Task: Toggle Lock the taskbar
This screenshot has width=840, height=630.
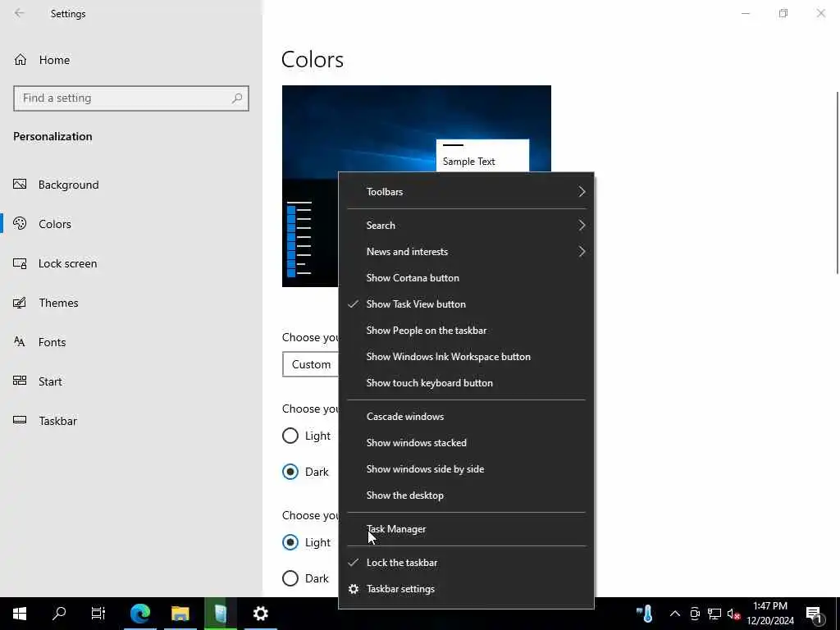Action: click(x=466, y=563)
